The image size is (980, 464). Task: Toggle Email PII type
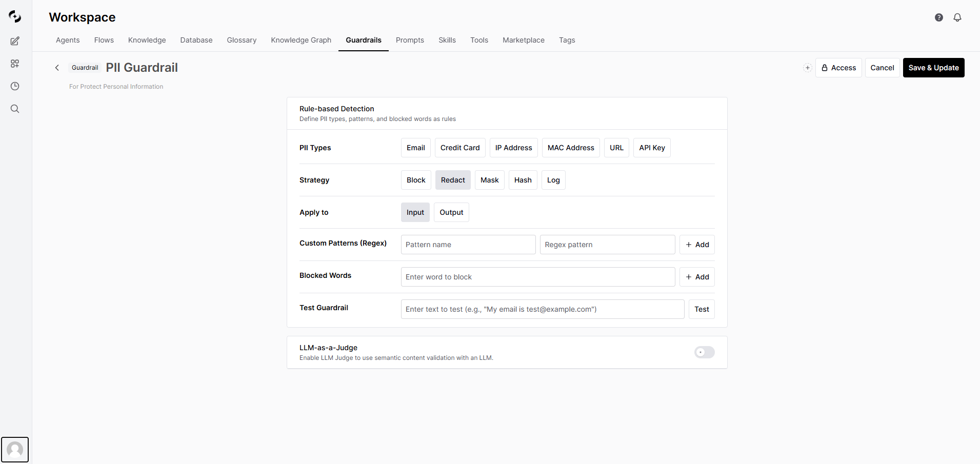pos(416,148)
